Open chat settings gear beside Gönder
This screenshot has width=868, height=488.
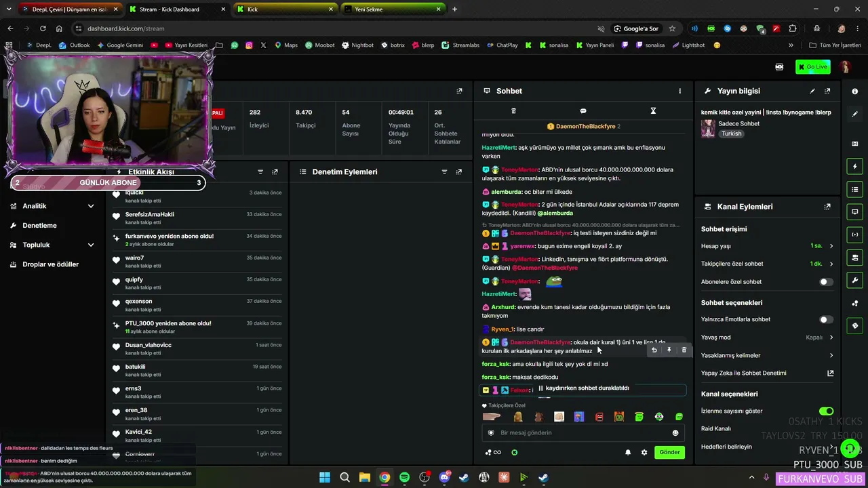644,452
